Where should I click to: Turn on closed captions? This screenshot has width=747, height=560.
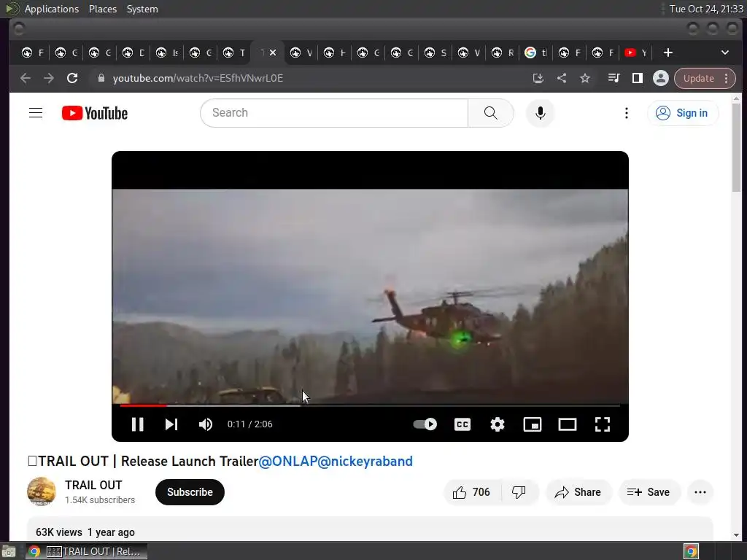[x=462, y=424]
